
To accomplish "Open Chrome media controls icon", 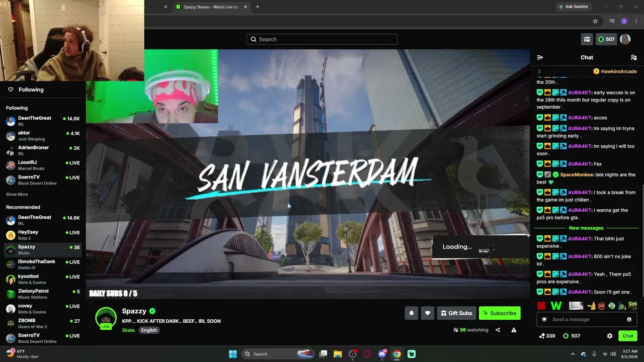I will tap(612, 21).
